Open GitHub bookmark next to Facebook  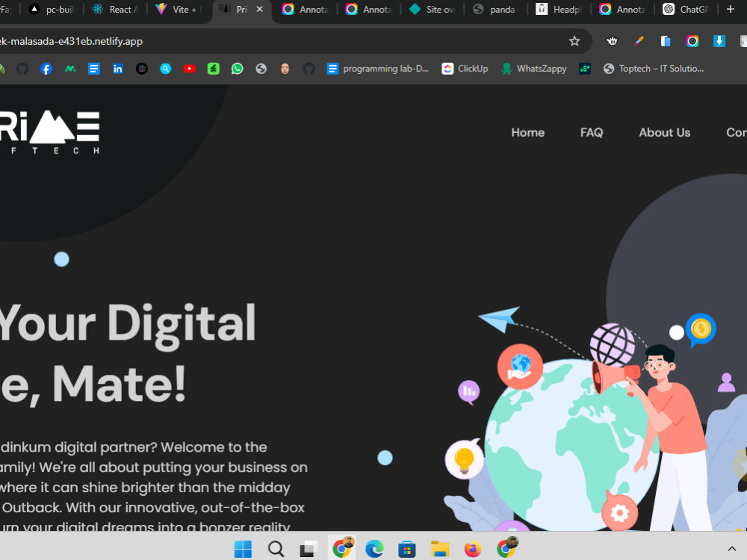click(x=22, y=69)
